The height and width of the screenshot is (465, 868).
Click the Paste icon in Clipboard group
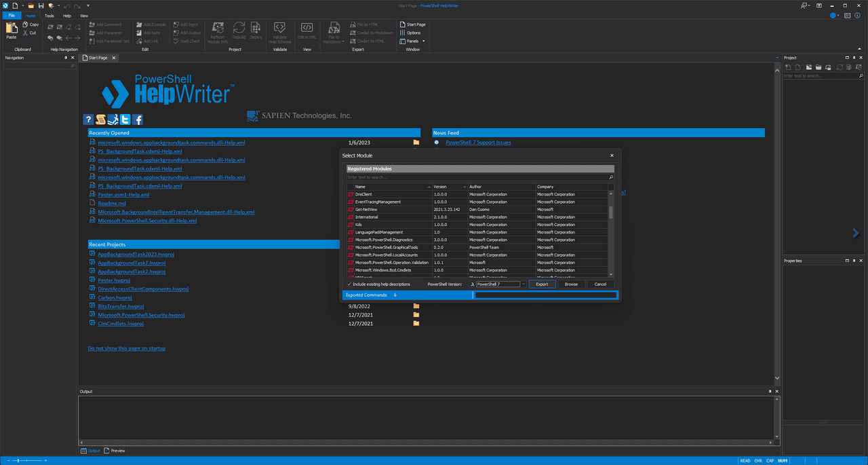click(12, 29)
